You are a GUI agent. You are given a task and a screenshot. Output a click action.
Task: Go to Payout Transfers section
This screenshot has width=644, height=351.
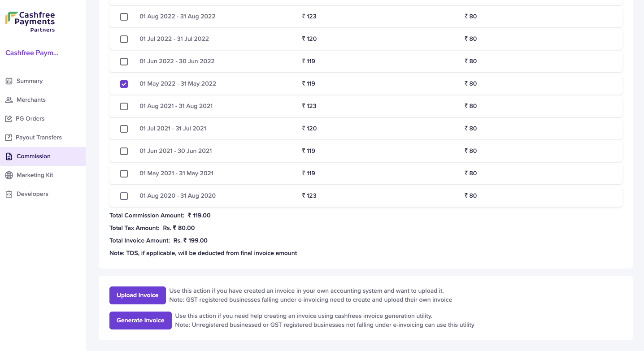(43, 138)
